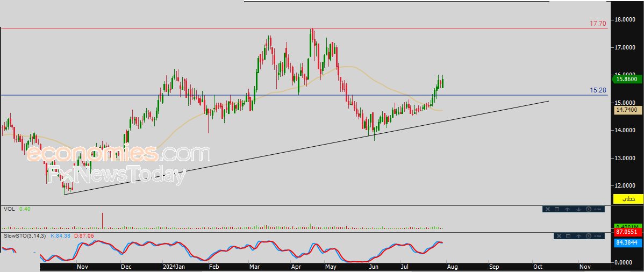This screenshot has height=272, width=644.
Task: Click the 18.0000 price axis label
Action: pyautogui.click(x=626, y=20)
